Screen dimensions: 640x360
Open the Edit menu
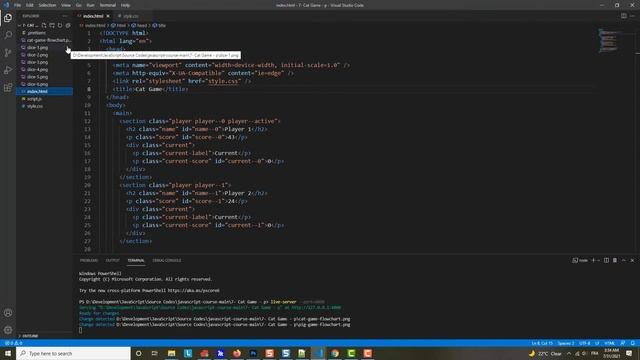(29, 5)
